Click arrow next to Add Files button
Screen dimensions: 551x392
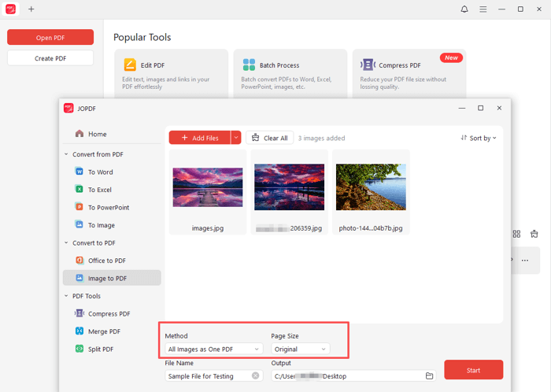(x=235, y=138)
